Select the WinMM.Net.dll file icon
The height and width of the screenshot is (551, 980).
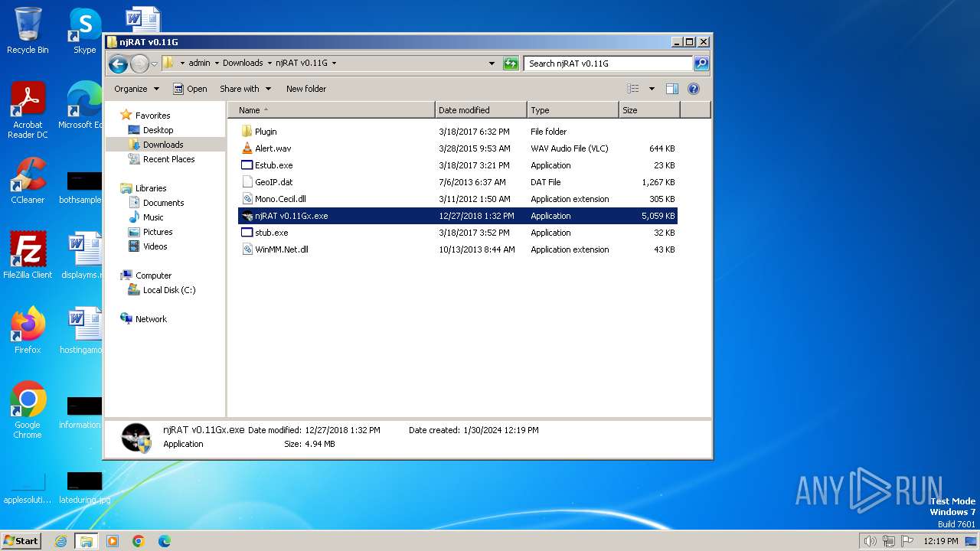point(247,249)
